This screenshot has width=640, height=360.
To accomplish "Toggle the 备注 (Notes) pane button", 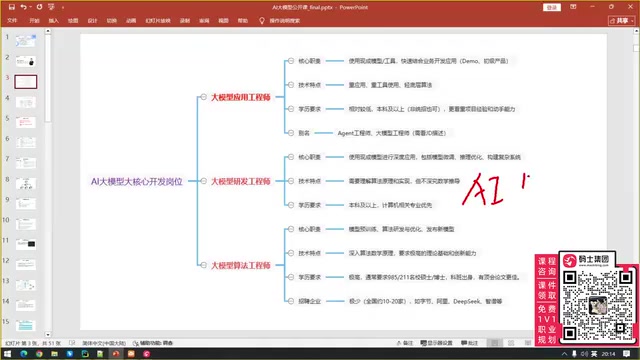I will (x=405, y=343).
